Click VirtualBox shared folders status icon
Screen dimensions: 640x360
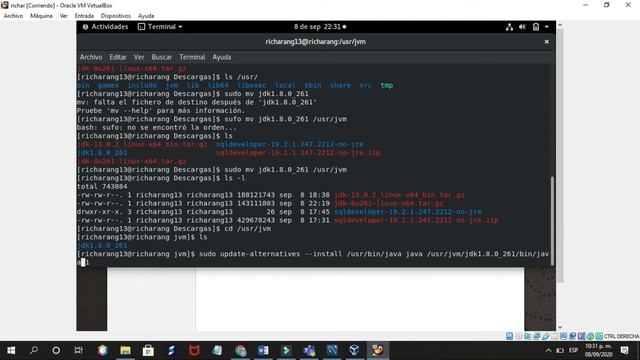point(555,336)
